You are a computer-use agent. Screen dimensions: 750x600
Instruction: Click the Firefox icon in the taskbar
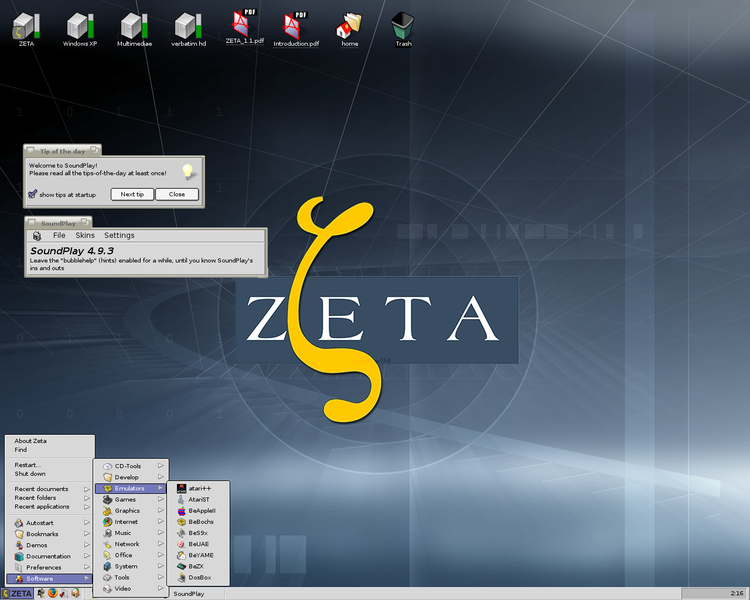pos(52,593)
